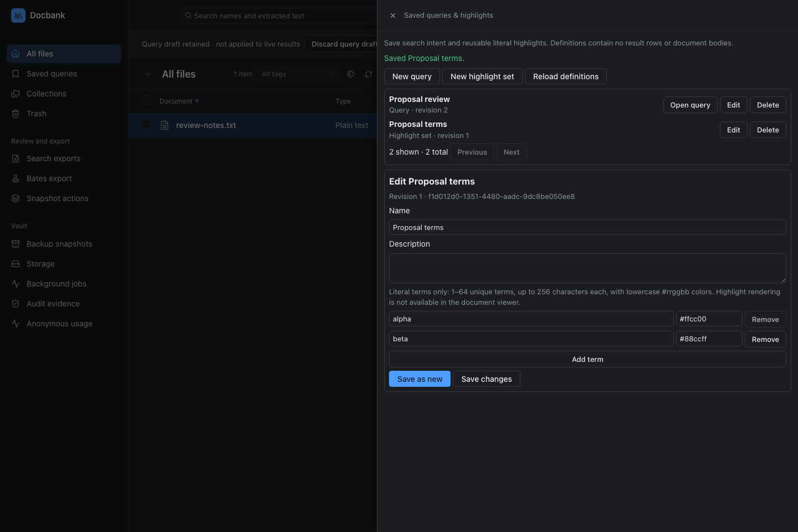The height and width of the screenshot is (532, 798).
Task: Open the All tags dropdown
Action: [298, 74]
